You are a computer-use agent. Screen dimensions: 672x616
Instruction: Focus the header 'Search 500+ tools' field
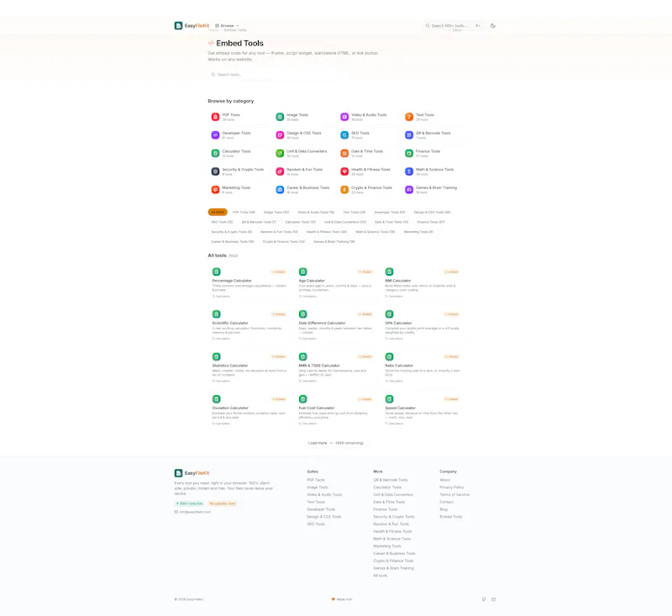click(454, 26)
